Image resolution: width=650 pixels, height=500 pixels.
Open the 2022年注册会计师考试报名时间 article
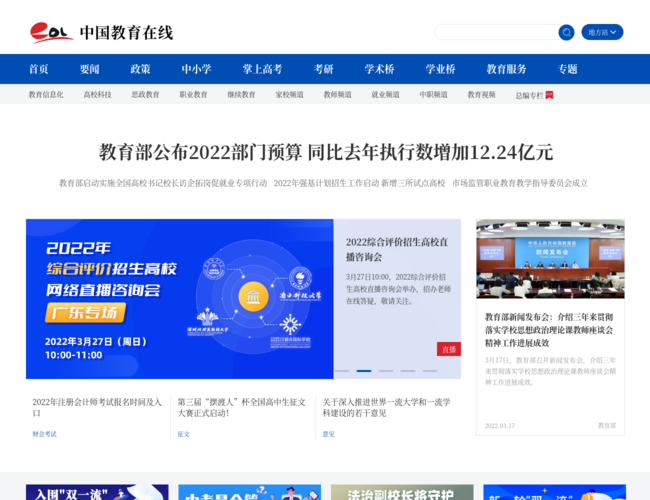pos(97,407)
